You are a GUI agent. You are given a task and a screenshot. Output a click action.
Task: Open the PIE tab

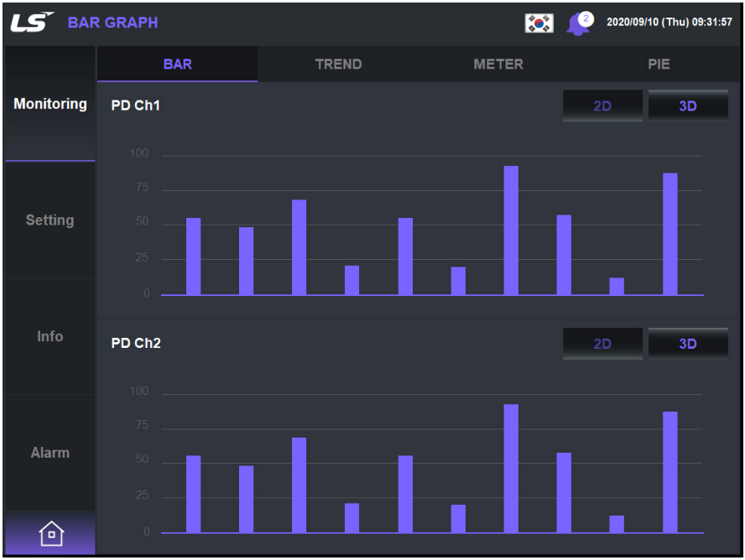pyautogui.click(x=659, y=64)
